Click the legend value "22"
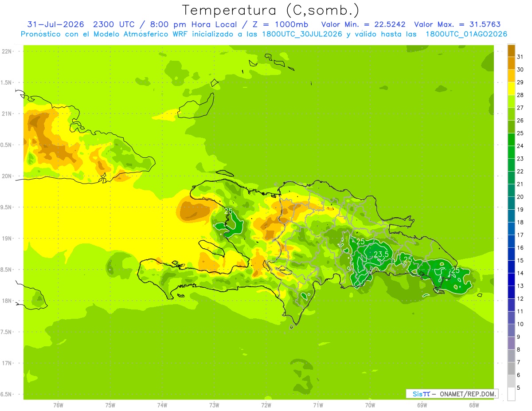Screen dimensions: 532x411 [x=520, y=171]
